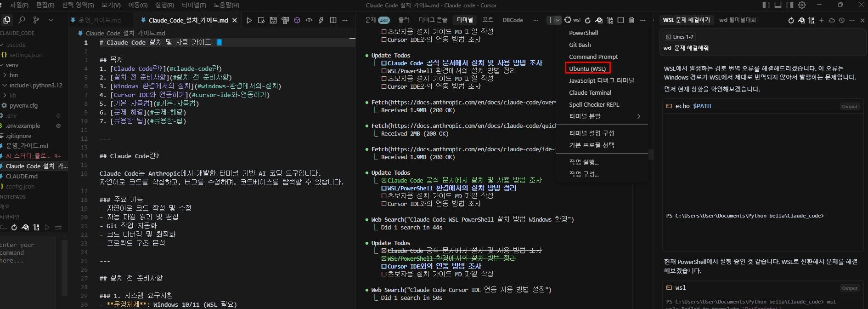868x309 pixels.
Task: Switch to DBCode panel tab
Action: [x=513, y=20]
